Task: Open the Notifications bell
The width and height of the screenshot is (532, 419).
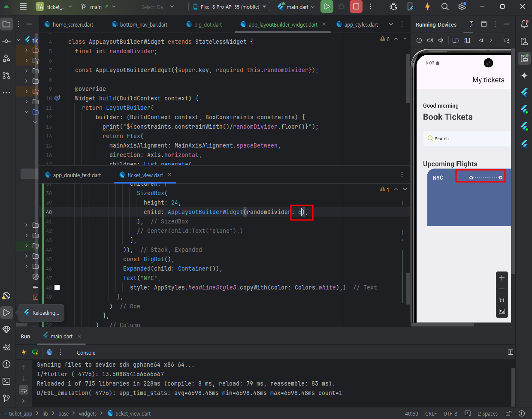Action: pos(524,24)
